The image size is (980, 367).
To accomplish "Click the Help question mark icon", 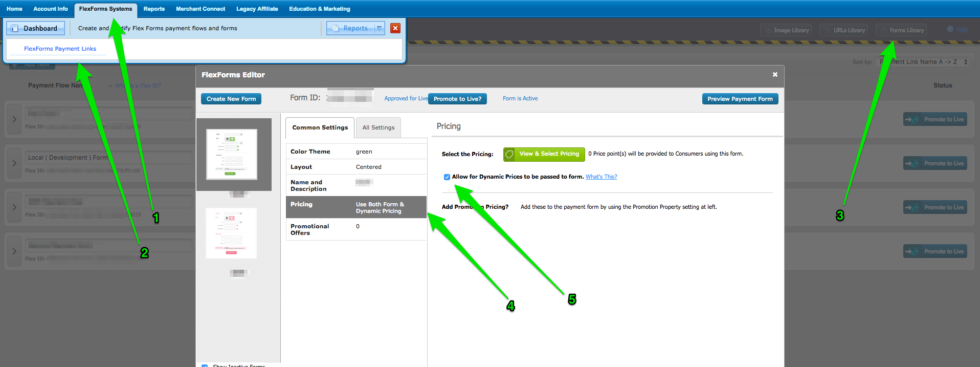I will coord(950,29).
